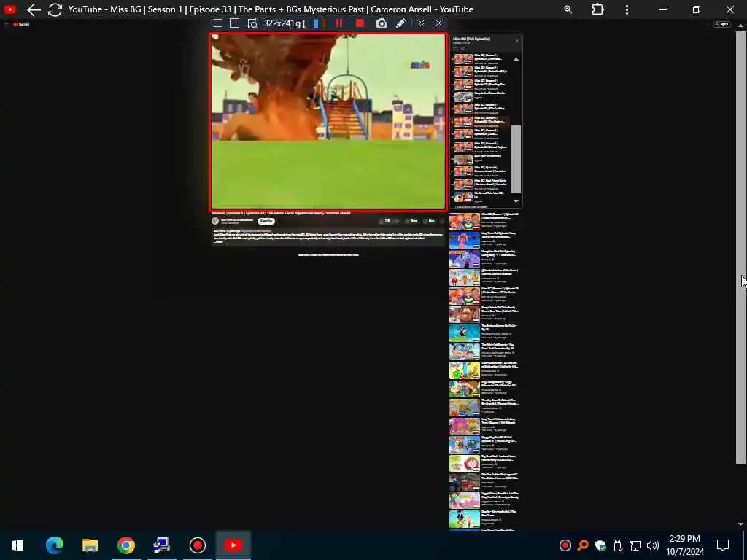Collapse the recorder toolbar with double chevron
Viewport: 747px width, 560px height.
point(421,23)
